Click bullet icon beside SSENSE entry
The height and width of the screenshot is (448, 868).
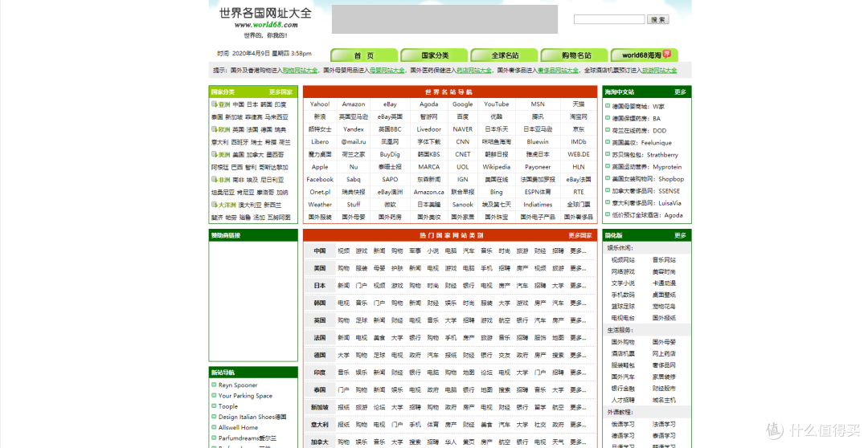coord(608,191)
